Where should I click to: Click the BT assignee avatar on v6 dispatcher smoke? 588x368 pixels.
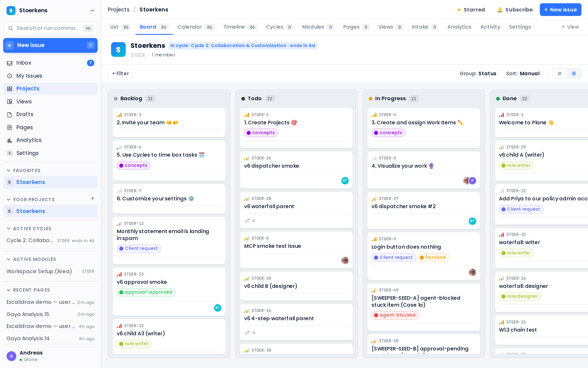pyautogui.click(x=345, y=181)
